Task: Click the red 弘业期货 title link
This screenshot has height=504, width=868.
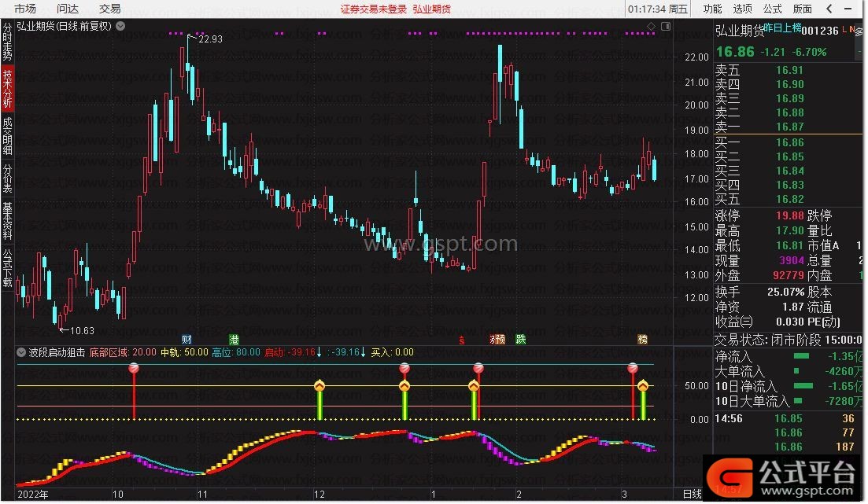Action: point(432,9)
